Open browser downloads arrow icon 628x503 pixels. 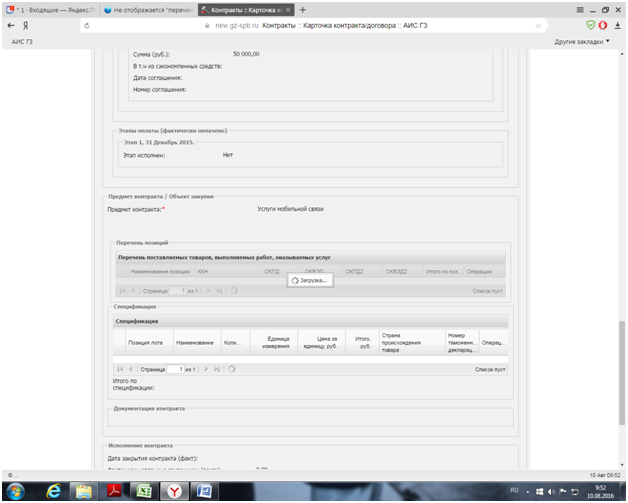617,26
